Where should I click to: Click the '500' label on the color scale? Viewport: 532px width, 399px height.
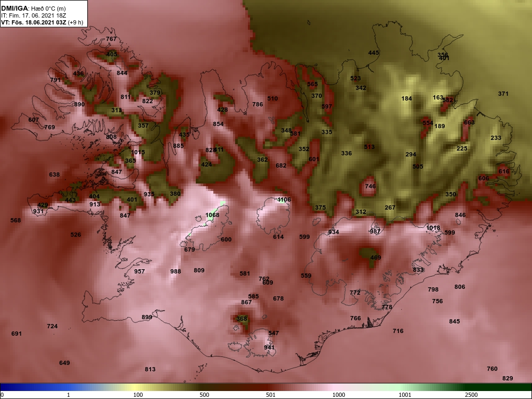point(204,395)
